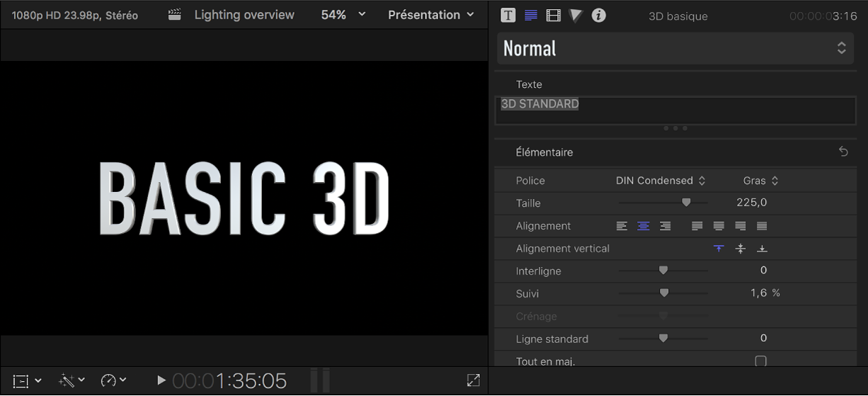Enter full-screen viewer with the expand arrows
Image resolution: width=868 pixels, height=396 pixels.
coord(474,380)
